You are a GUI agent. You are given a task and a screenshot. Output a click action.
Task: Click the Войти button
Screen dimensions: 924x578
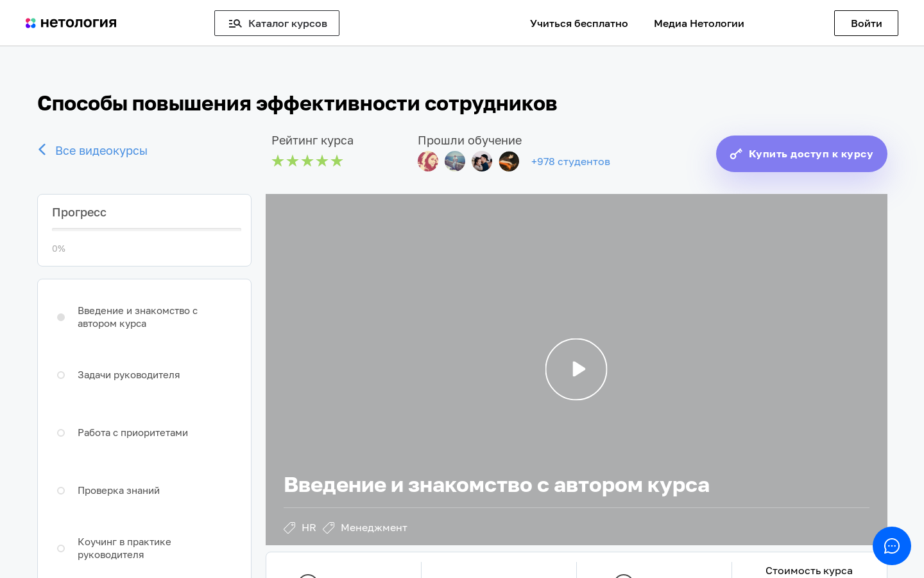click(x=866, y=23)
